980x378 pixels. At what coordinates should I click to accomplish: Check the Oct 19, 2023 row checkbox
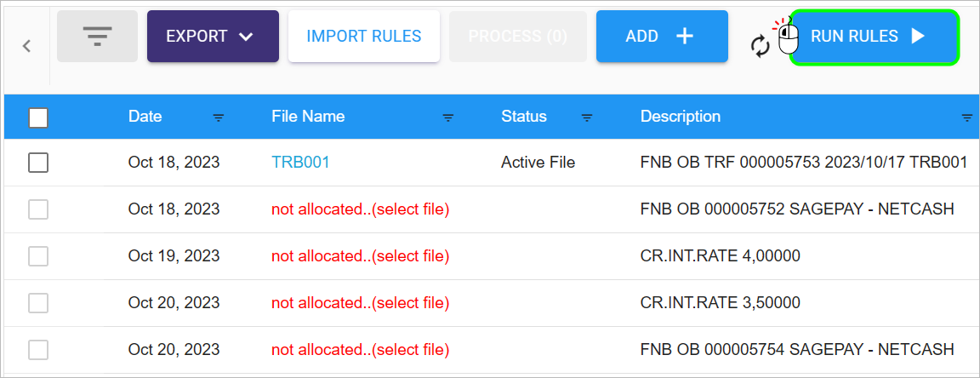[x=38, y=256]
